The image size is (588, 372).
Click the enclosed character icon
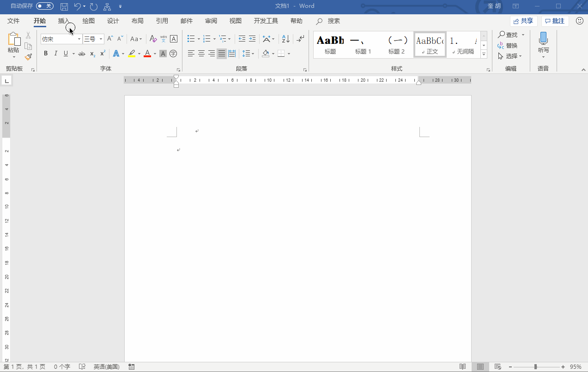pos(173,54)
